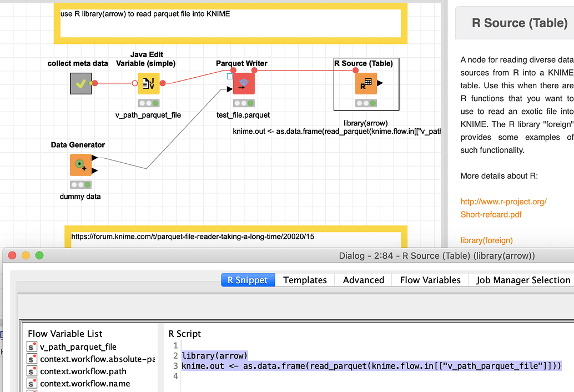This screenshot has height=392, width=574.
Task: Switch to the Advanced tab
Action: pos(362,280)
